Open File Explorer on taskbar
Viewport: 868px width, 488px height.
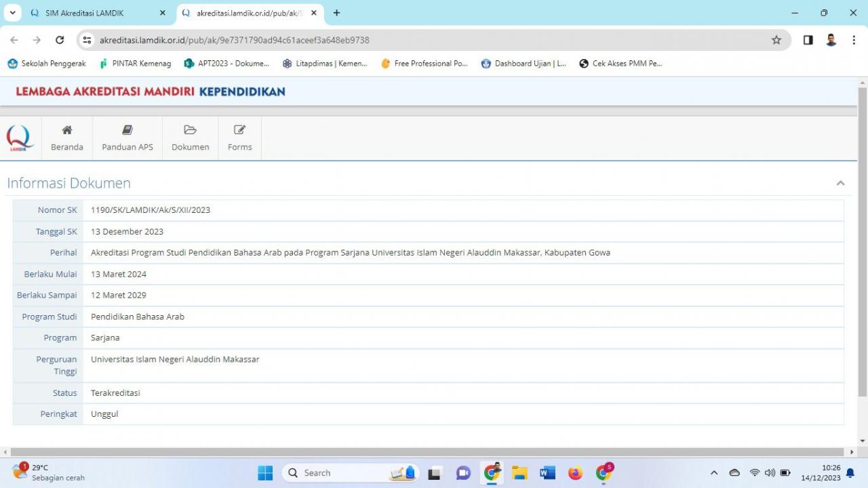click(520, 473)
